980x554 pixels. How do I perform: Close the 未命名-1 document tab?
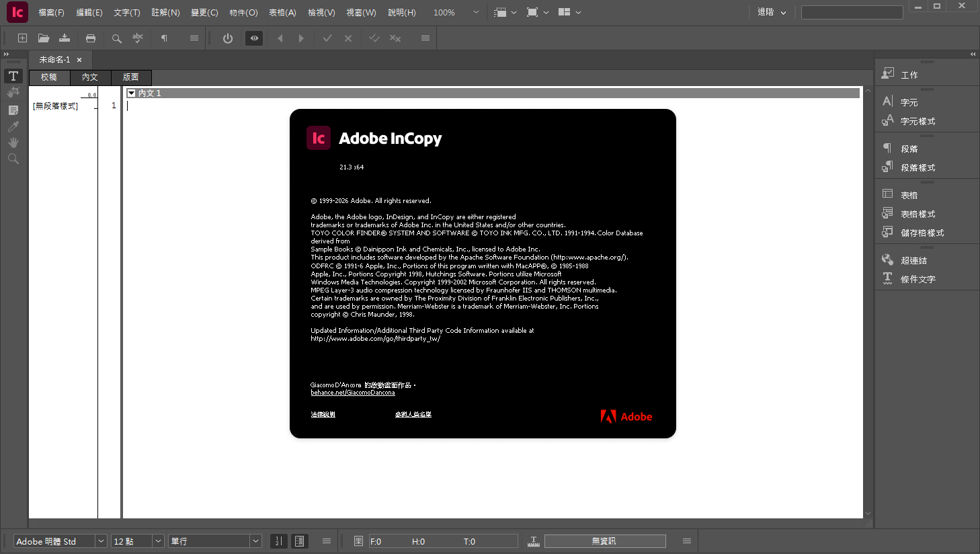[x=79, y=60]
